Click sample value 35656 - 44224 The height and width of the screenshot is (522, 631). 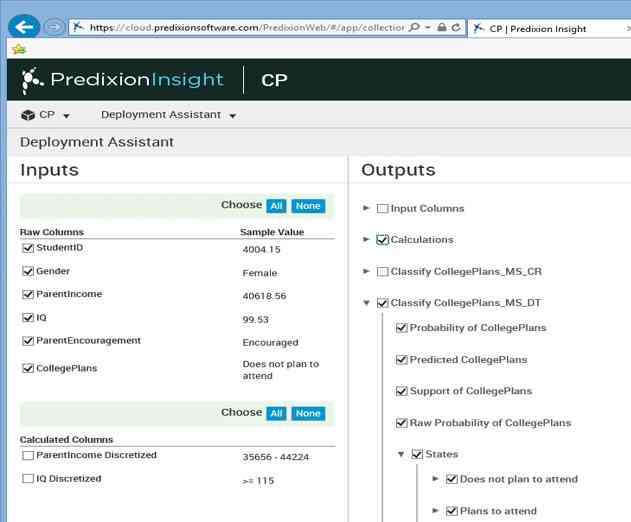pos(276,457)
